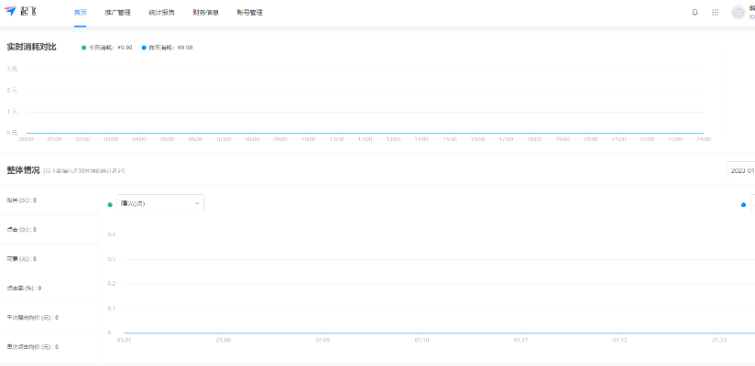Screen dimensions: 755x366
Task: Click the green dot beside 曝光(次) dropdown
Action: pyautogui.click(x=110, y=205)
